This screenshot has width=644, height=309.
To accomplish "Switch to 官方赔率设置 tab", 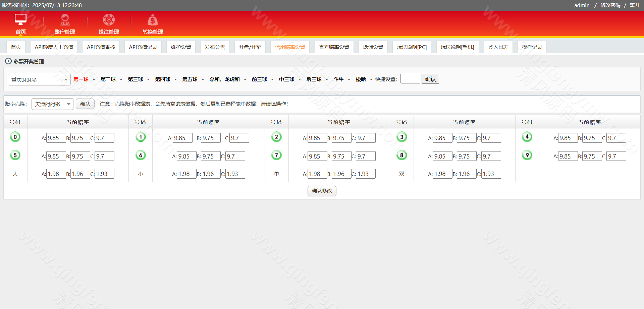I will click(x=334, y=47).
